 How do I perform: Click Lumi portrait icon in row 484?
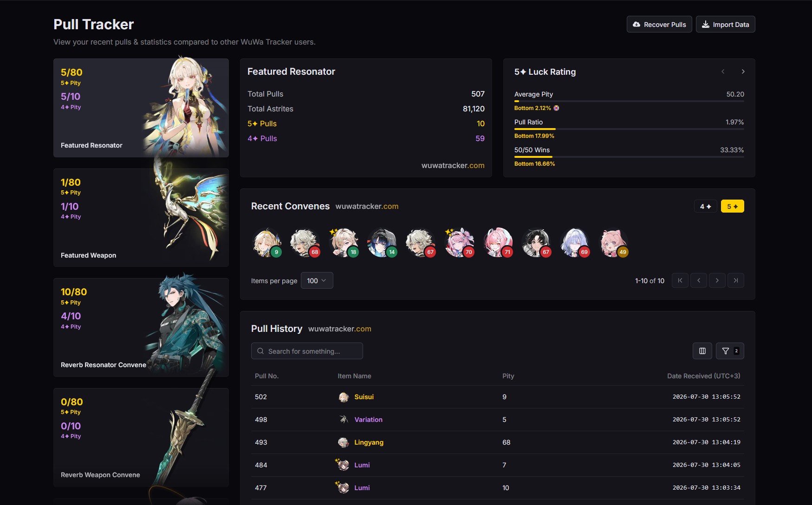[343, 465]
